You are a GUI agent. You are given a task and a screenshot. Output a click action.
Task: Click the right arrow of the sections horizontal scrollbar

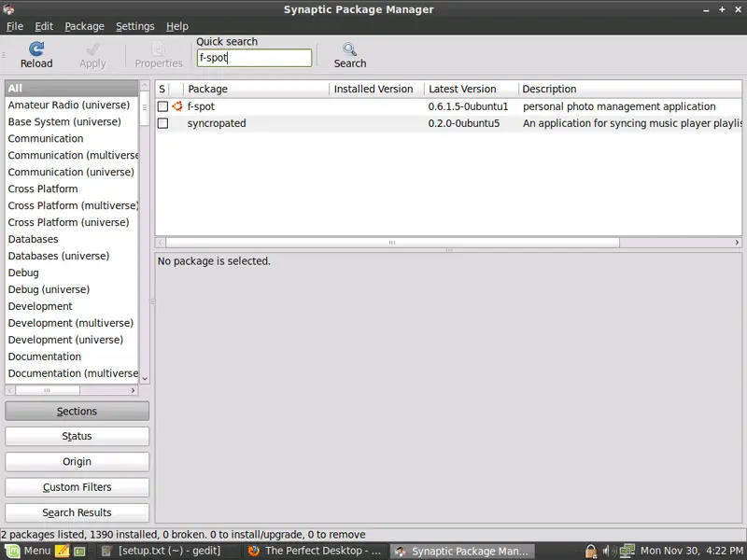(x=133, y=390)
